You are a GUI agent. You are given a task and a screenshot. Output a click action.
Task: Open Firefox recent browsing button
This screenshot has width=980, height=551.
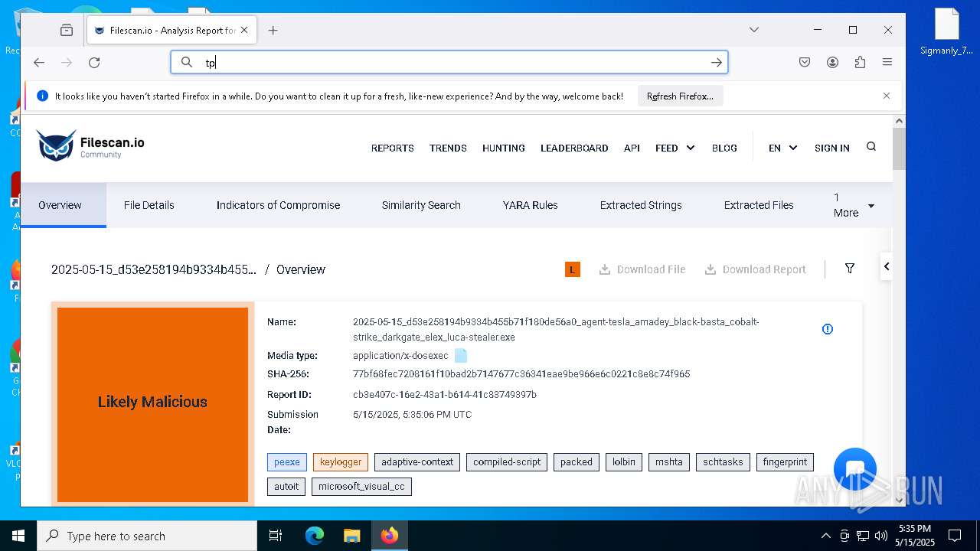pos(67,31)
